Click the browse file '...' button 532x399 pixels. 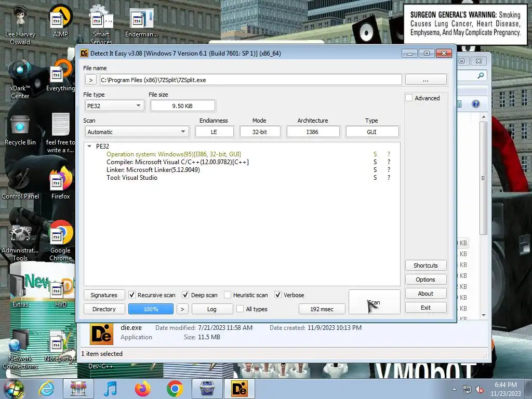point(426,80)
